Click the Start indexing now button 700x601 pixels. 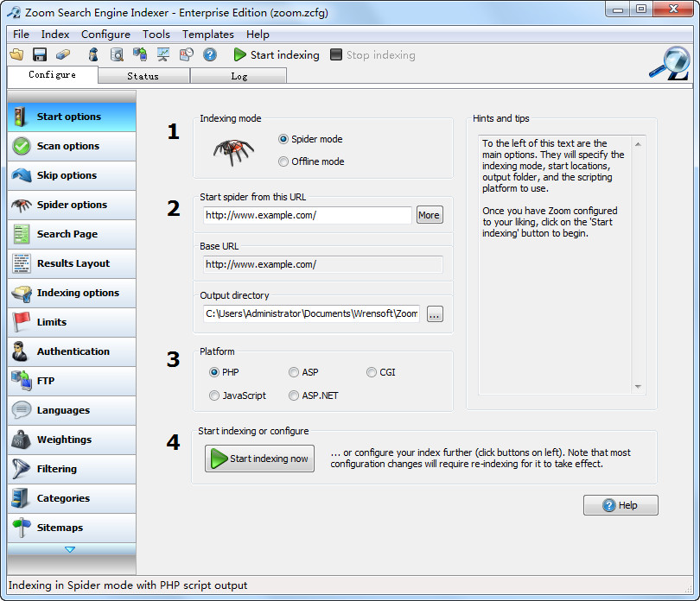coord(259,459)
